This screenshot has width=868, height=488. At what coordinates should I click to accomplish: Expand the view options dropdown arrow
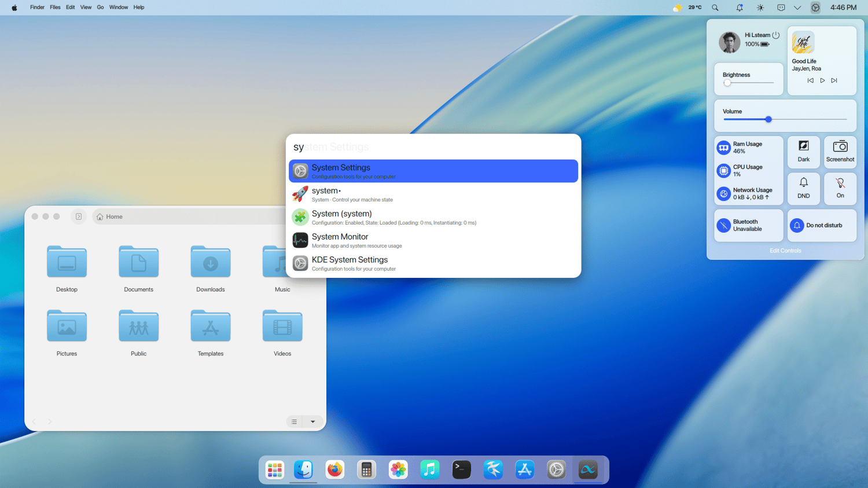click(313, 422)
